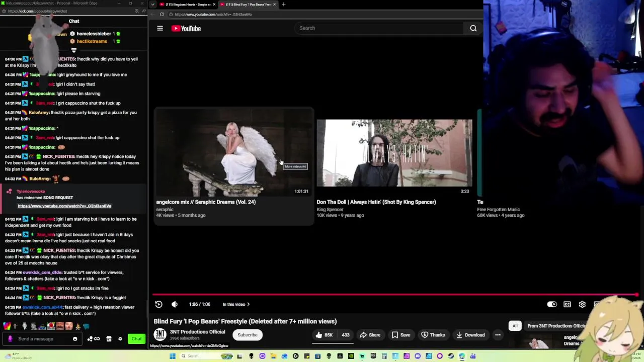
Task: Reload the YouTube page
Action: (x=162, y=15)
